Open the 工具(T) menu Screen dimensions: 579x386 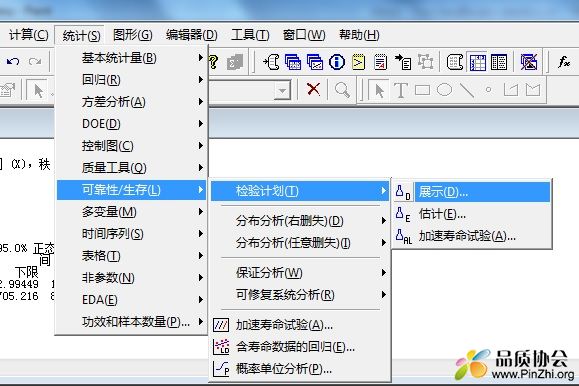click(250, 35)
